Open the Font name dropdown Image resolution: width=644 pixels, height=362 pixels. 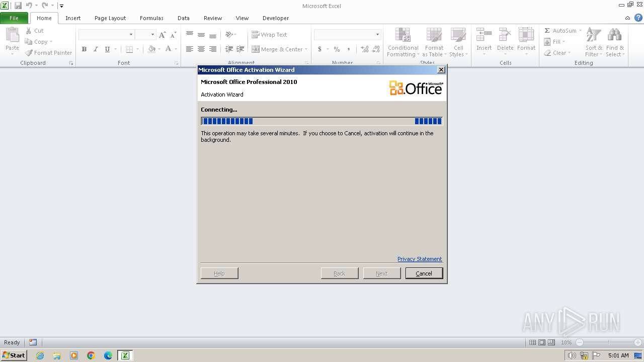pyautogui.click(x=131, y=35)
